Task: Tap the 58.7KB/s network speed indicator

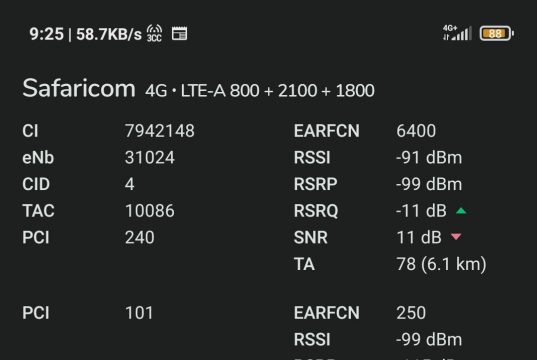Action: pos(109,34)
